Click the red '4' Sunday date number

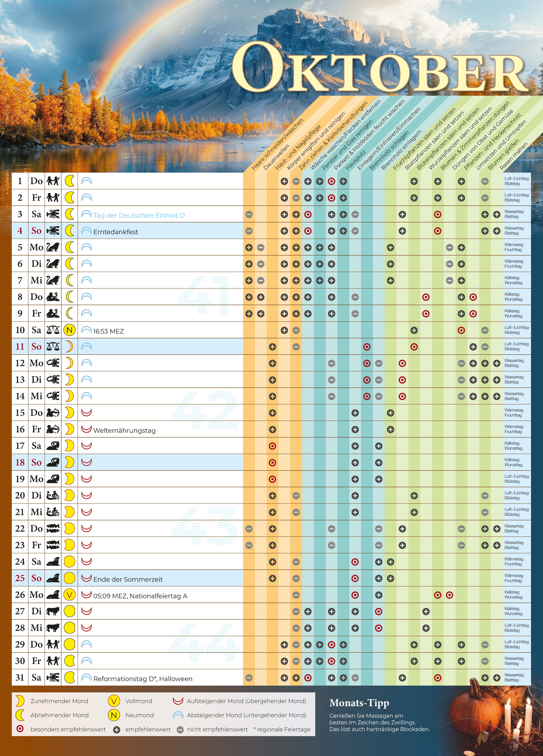point(20,231)
